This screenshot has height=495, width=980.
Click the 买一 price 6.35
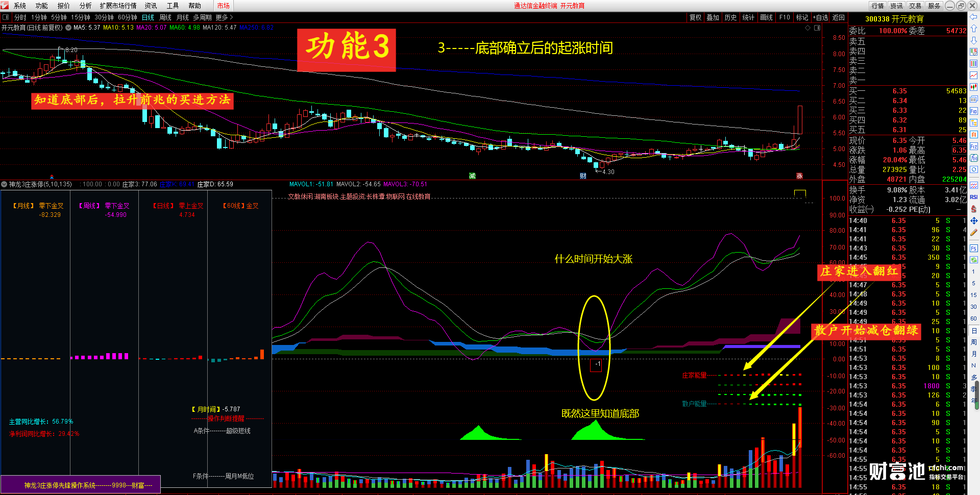(x=900, y=91)
